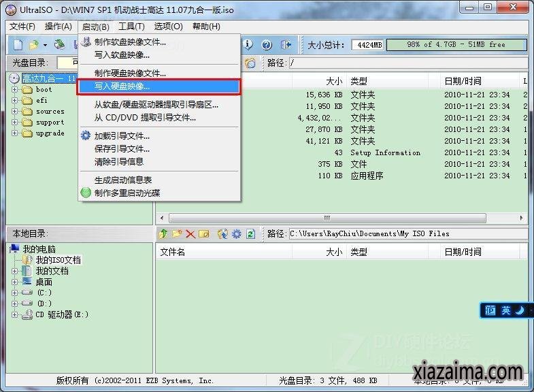Click the CD 驱动器 (E:) drive icon

click(27, 314)
